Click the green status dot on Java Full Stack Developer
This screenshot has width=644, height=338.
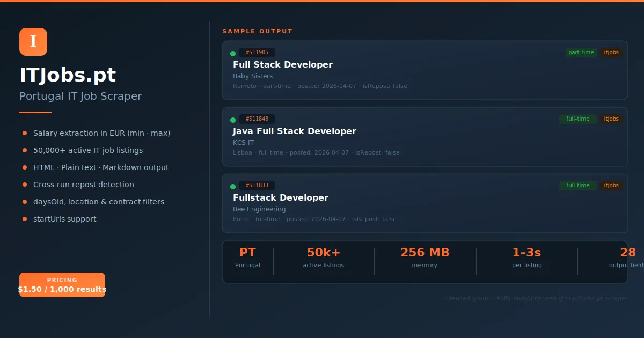coord(232,119)
